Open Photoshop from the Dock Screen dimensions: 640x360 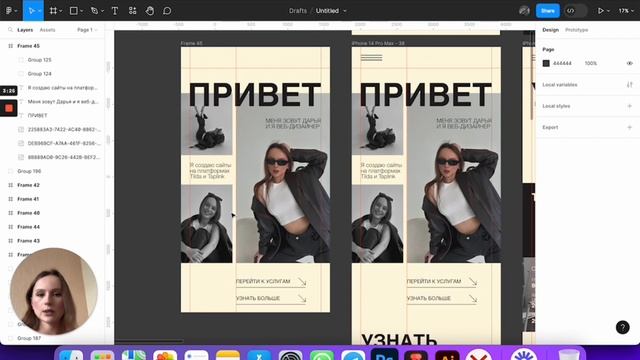click(x=384, y=355)
